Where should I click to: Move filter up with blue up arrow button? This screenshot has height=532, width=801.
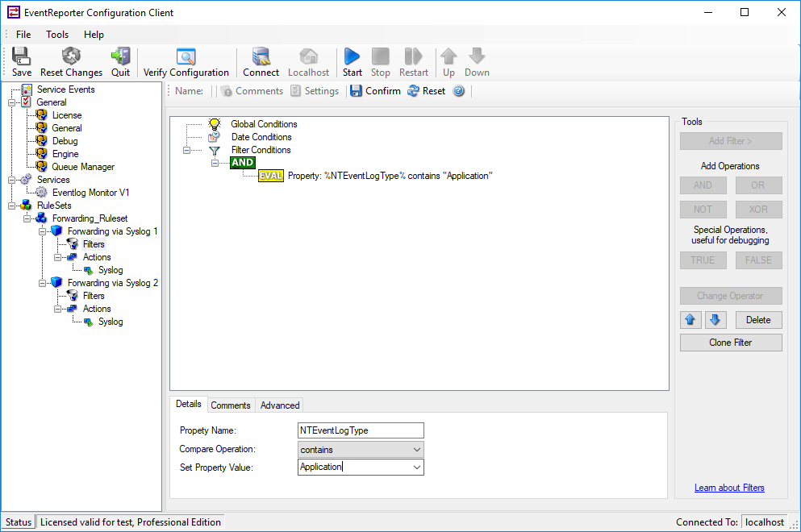pyautogui.click(x=690, y=320)
